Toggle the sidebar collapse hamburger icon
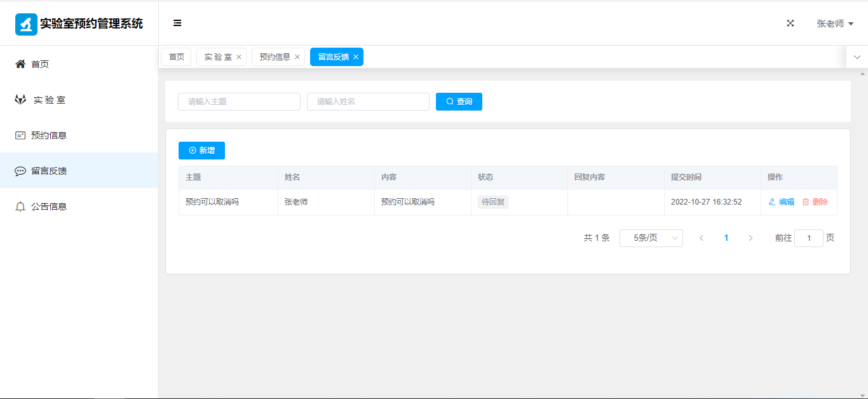Image resolution: width=868 pixels, height=399 pixels. point(177,23)
